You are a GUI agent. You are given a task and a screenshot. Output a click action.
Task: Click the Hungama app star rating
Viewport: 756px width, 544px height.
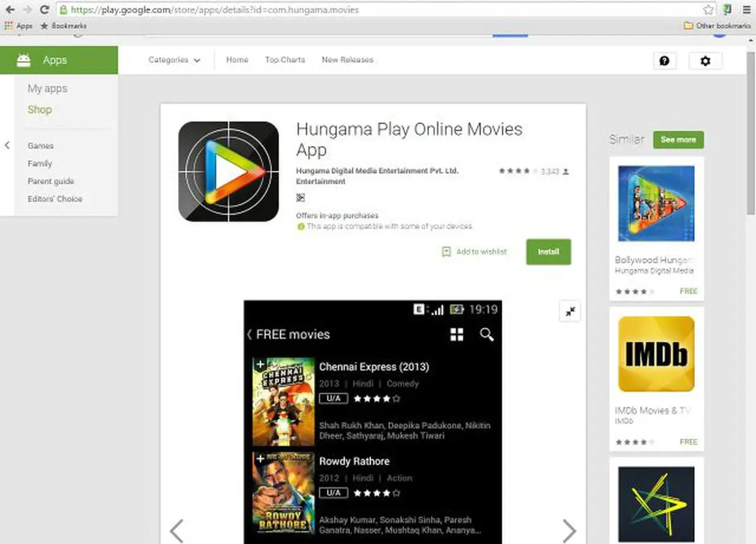tap(518, 171)
